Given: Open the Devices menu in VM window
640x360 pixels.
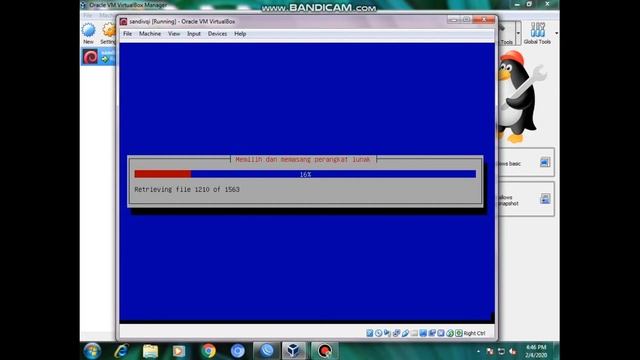Looking at the screenshot, I should pos(217,34).
